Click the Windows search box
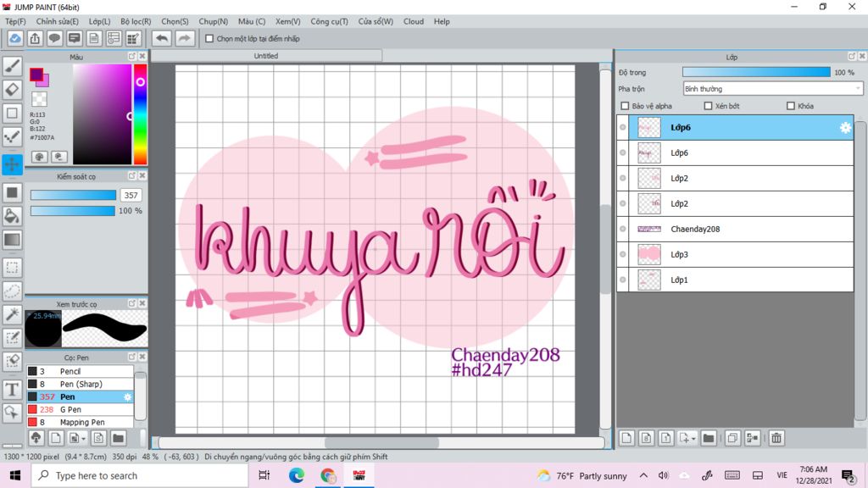The width and height of the screenshot is (868, 488). [140, 475]
